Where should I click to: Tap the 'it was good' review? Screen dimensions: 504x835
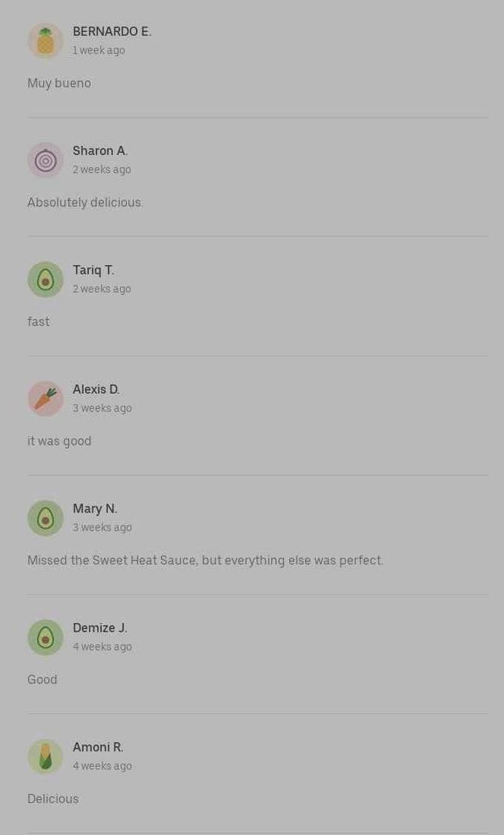pos(59,441)
